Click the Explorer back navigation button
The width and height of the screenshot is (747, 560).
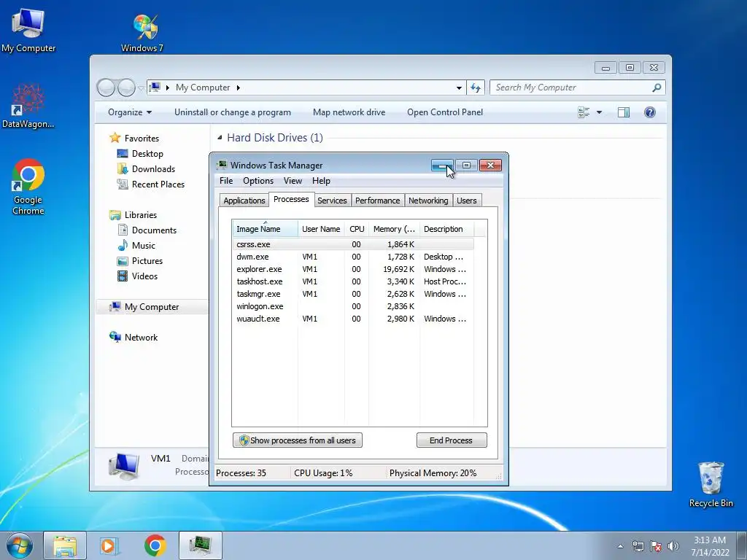coord(106,87)
